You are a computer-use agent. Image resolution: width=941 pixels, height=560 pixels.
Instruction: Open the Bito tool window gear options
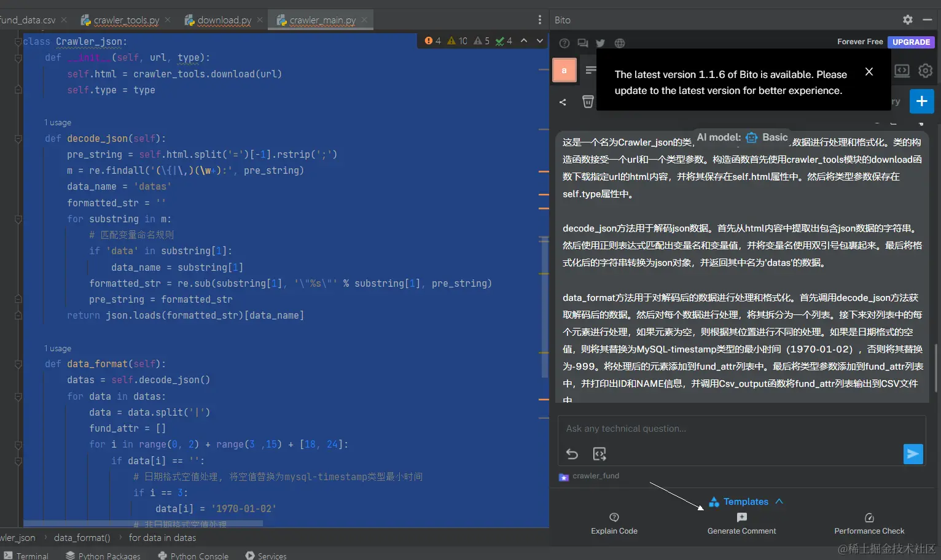click(908, 20)
